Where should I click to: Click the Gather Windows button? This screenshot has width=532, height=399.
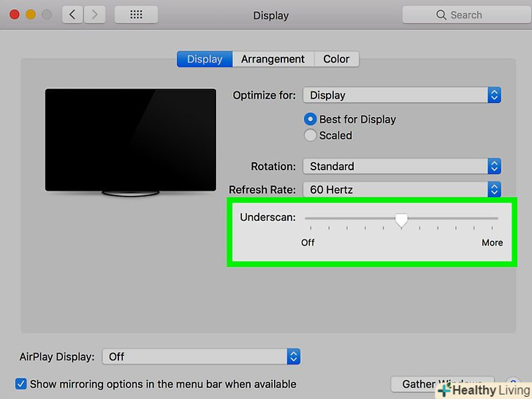pos(442,384)
